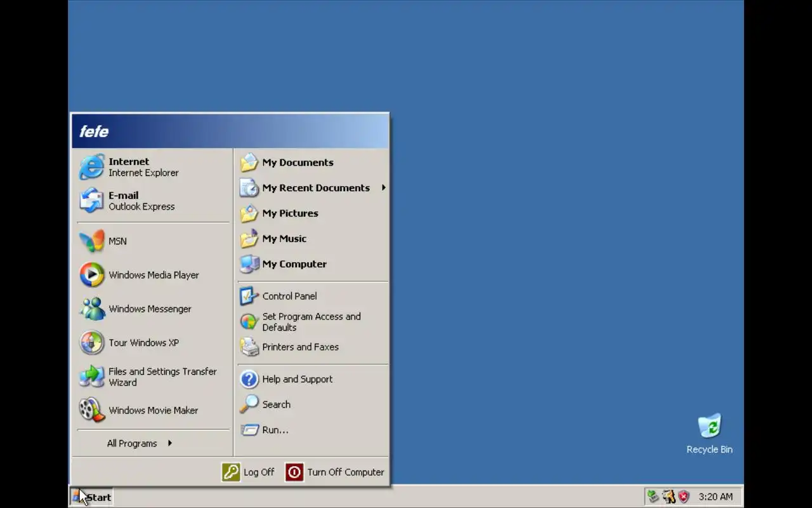This screenshot has width=812, height=508.
Task: Click the My Computer monitor icon
Action: point(249,264)
